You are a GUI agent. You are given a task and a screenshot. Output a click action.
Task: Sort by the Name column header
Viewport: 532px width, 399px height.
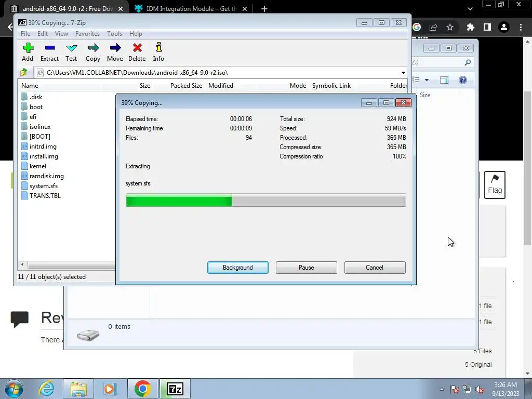click(x=59, y=86)
